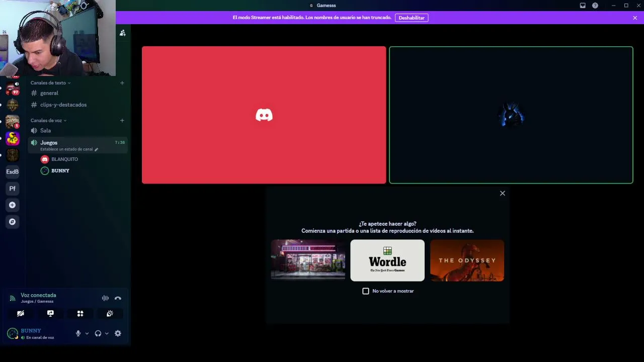Share your screen

point(50,314)
